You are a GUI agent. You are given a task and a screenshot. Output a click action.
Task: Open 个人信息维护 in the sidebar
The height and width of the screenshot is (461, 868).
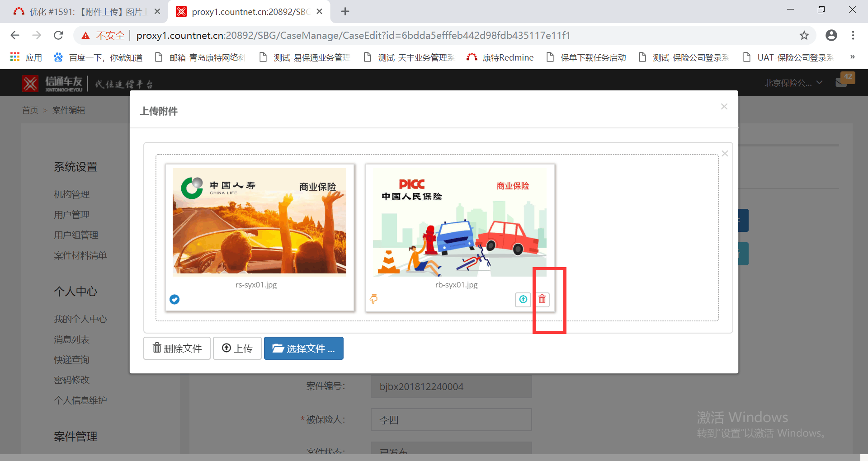coord(80,400)
